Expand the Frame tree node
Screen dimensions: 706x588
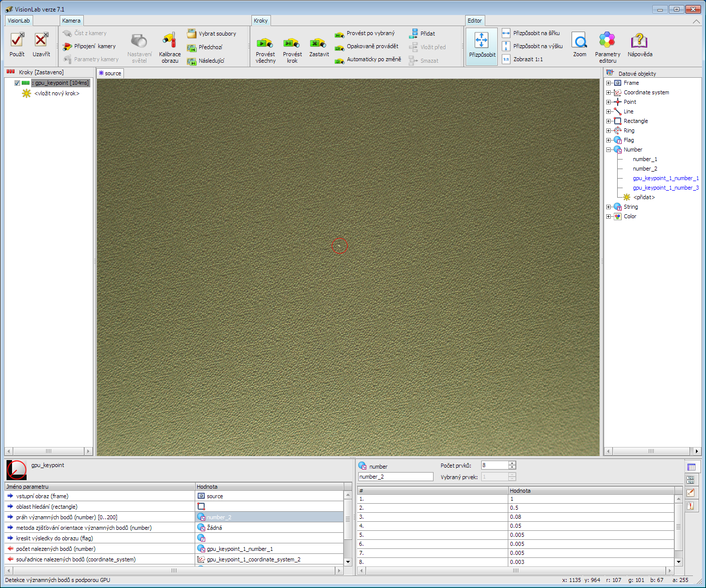click(x=609, y=83)
